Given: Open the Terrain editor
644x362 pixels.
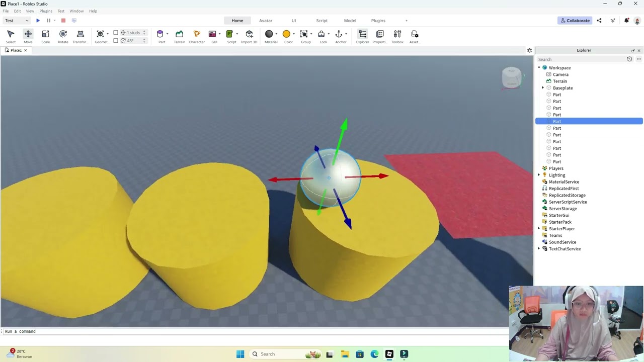Looking at the screenshot, I should point(179,36).
